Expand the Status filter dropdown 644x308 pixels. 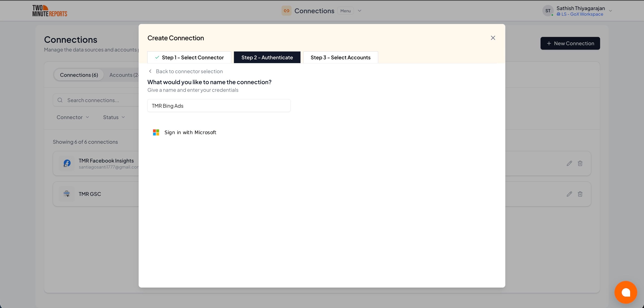(x=114, y=117)
